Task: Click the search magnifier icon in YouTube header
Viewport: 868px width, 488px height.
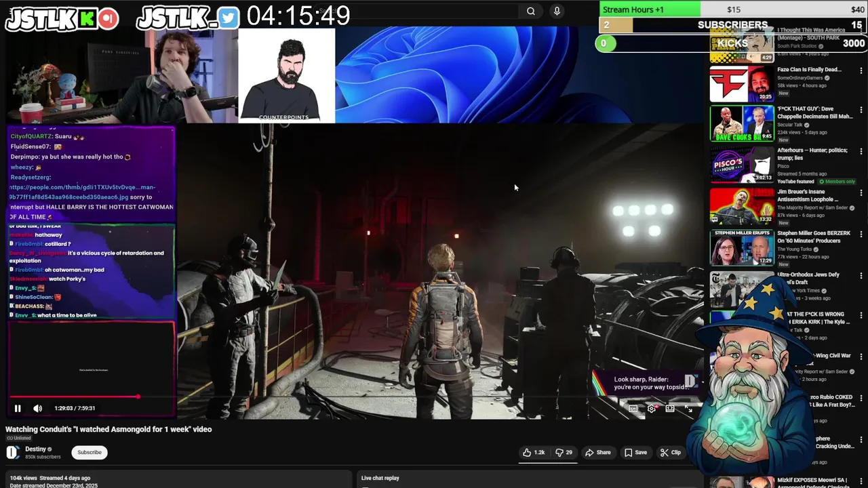Action: pyautogui.click(x=531, y=11)
